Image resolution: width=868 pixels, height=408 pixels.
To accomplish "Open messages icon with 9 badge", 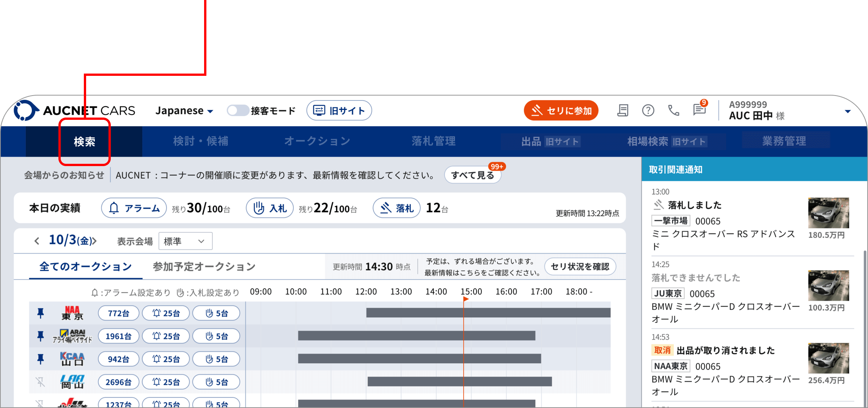I will [699, 110].
